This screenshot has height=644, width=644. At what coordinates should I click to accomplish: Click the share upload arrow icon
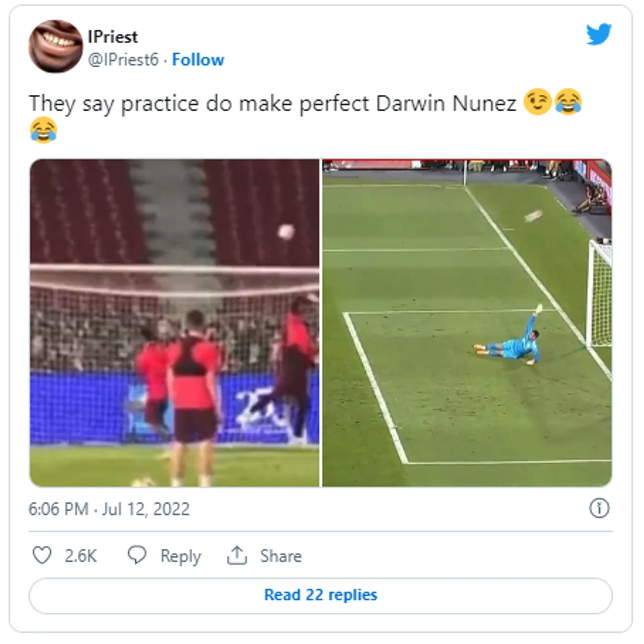(237, 555)
